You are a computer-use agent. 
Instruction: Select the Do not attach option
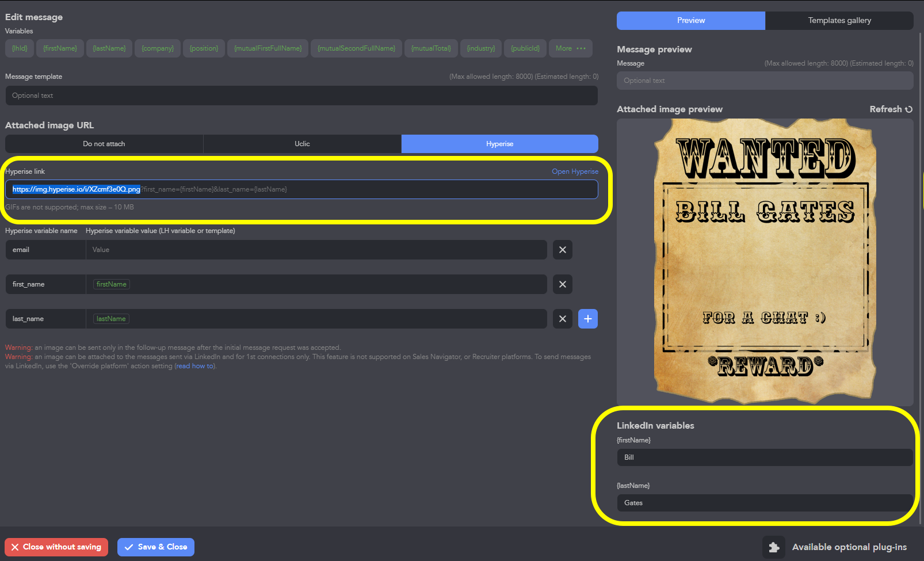coord(104,144)
